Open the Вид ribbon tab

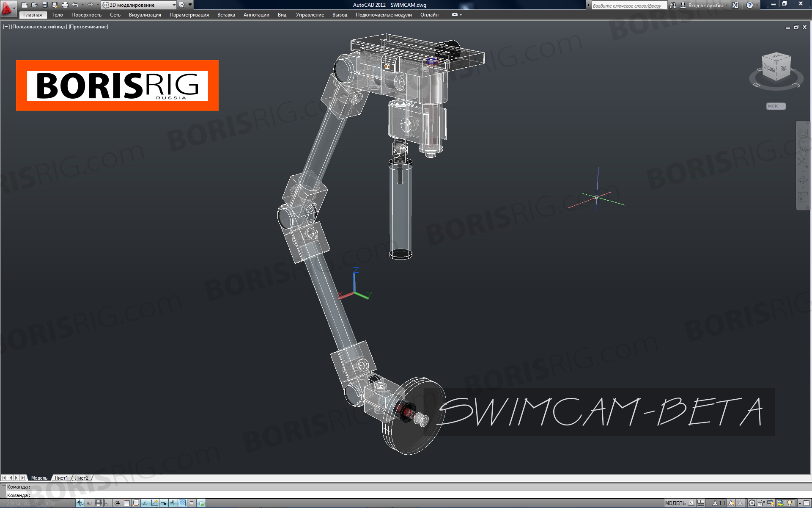pos(282,15)
